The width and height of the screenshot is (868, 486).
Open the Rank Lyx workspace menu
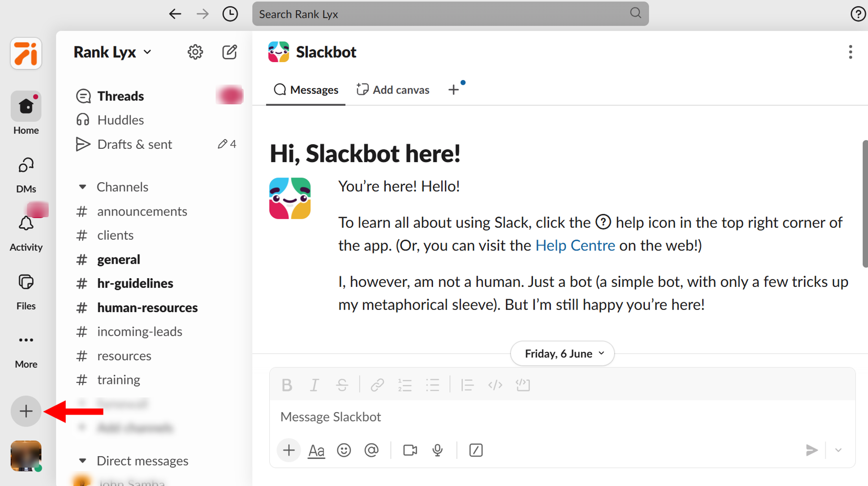[112, 52]
